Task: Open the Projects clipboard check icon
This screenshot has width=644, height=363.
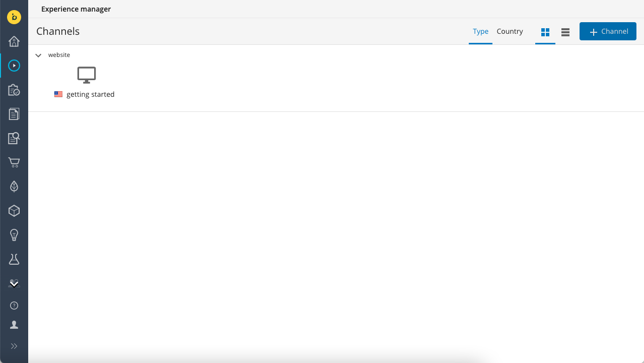Action: point(14,90)
